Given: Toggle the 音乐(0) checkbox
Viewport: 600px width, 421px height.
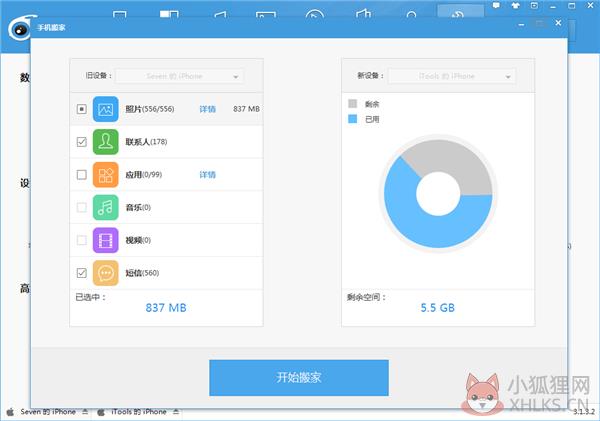Looking at the screenshot, I should coord(82,207).
